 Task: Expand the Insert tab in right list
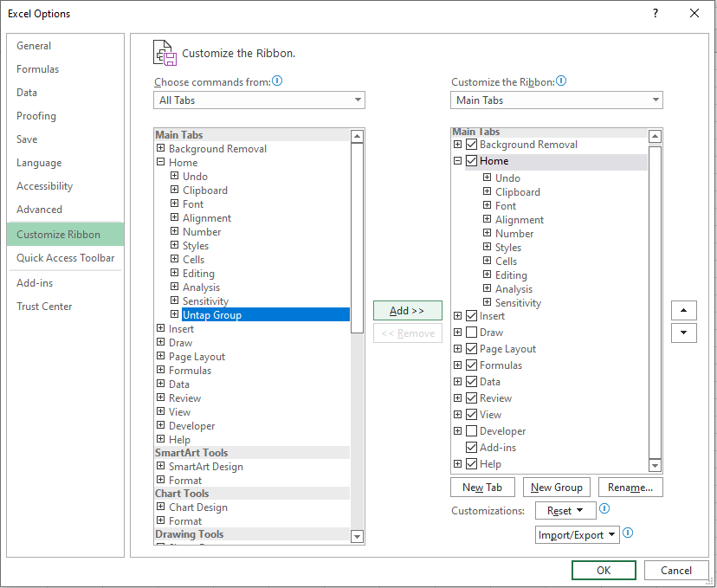coord(458,316)
